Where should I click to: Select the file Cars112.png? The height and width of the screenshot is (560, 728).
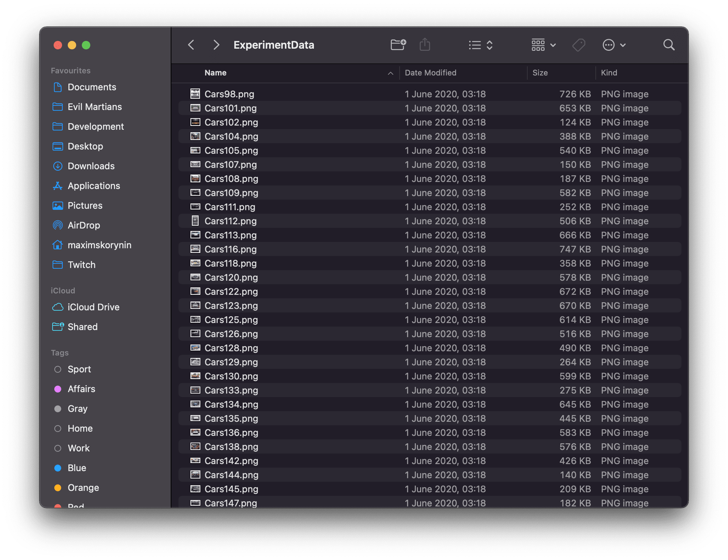pyautogui.click(x=230, y=221)
